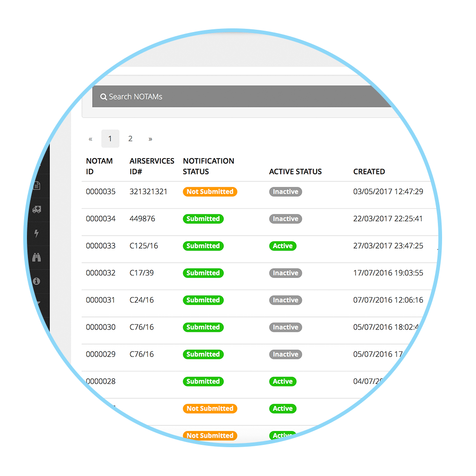The height and width of the screenshot is (476, 476).
Task: Open the document icon in the sidebar
Action: click(x=37, y=185)
